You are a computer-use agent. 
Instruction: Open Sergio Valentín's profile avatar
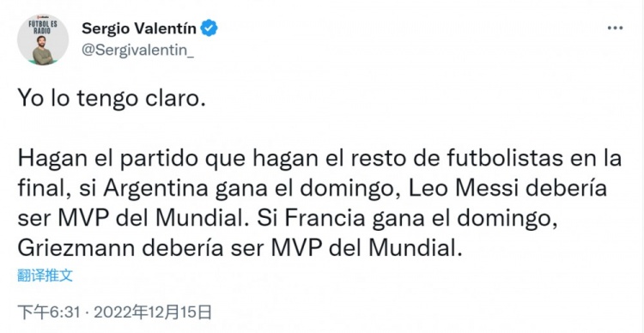point(43,41)
